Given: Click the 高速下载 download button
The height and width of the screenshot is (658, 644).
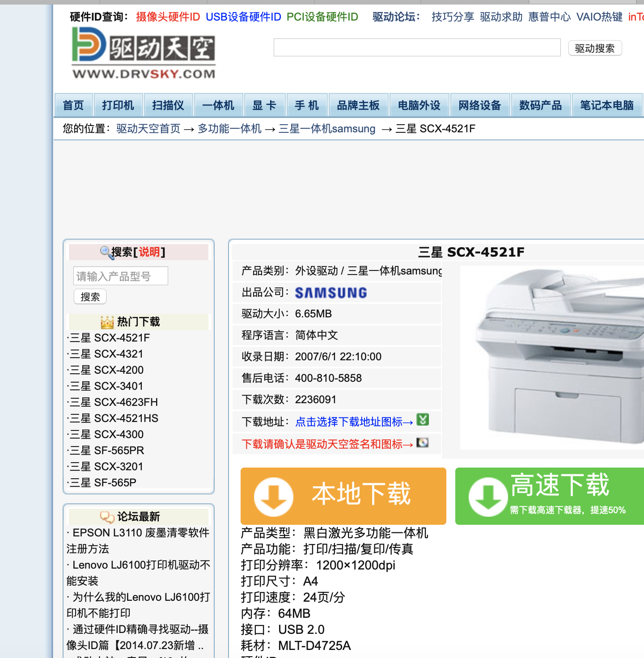Looking at the screenshot, I should pos(550,496).
